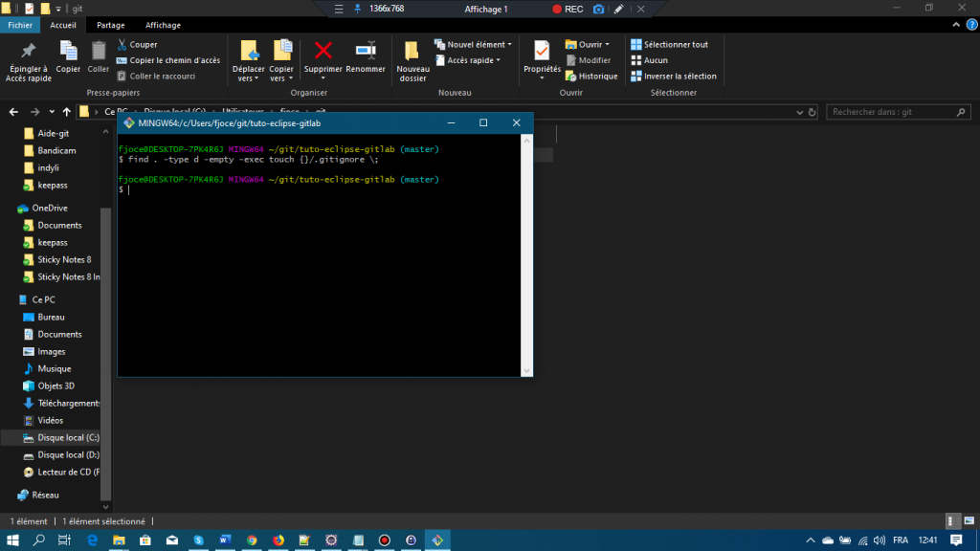The width and height of the screenshot is (980, 551).
Task: Switch to the Affichage ribbon tab
Action: [x=163, y=25]
